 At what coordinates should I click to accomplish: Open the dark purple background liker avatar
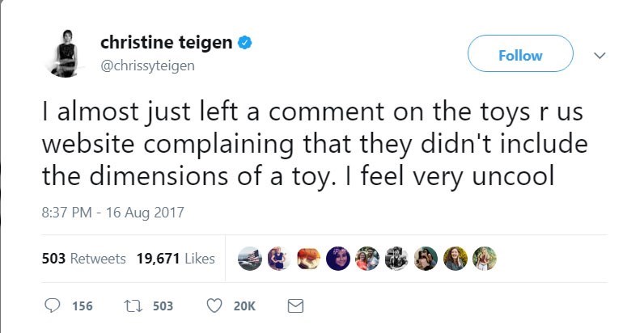(338, 259)
